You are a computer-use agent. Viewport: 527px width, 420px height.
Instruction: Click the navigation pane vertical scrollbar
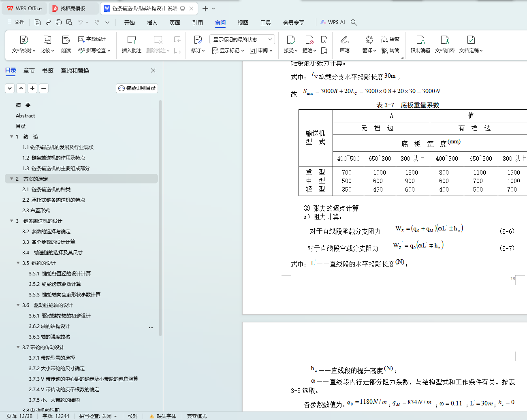click(160, 219)
